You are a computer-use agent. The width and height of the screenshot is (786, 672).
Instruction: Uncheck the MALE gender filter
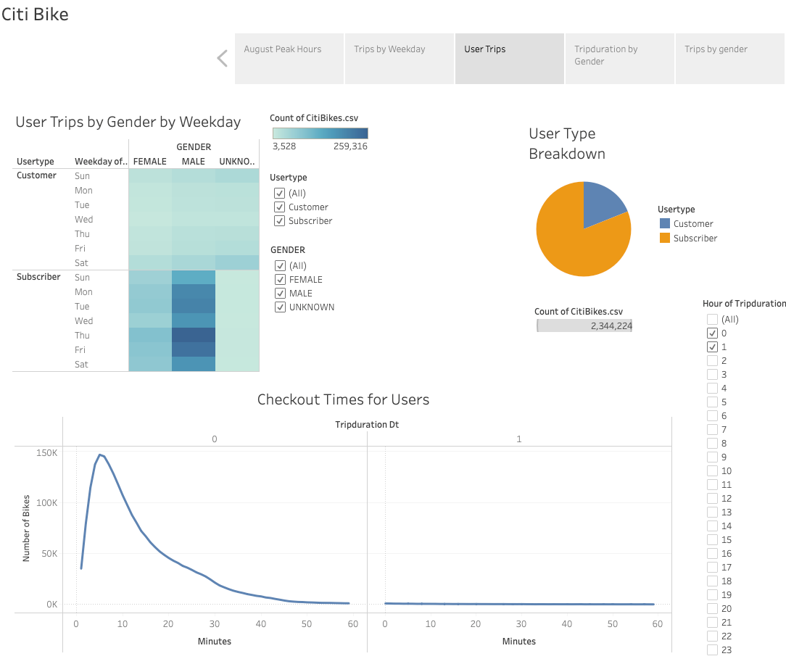[x=280, y=293]
